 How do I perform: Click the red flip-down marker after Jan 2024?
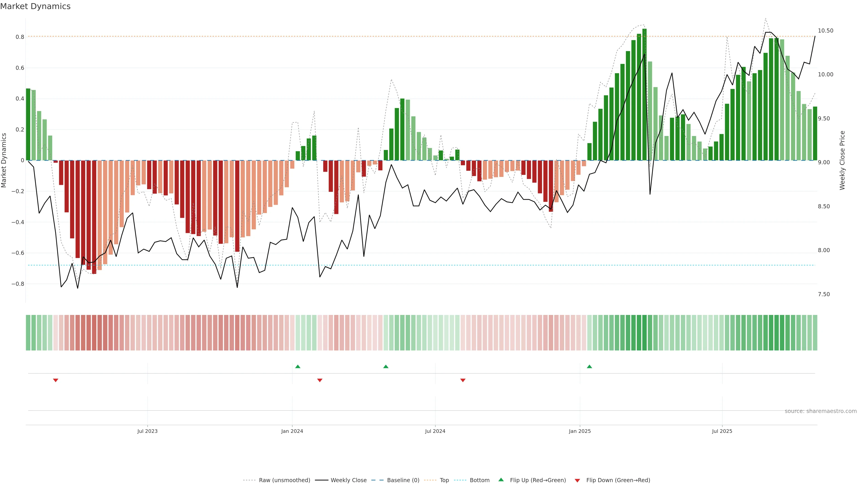(320, 380)
